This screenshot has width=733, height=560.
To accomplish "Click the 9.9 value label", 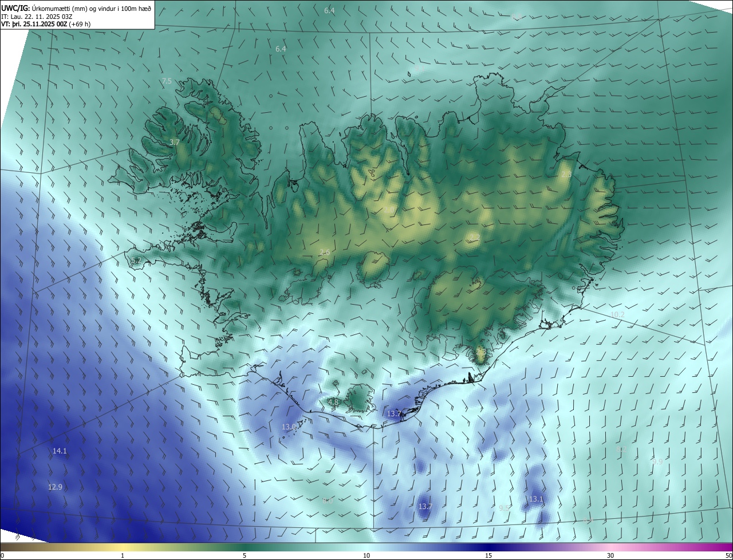I will pyautogui.click(x=657, y=462).
